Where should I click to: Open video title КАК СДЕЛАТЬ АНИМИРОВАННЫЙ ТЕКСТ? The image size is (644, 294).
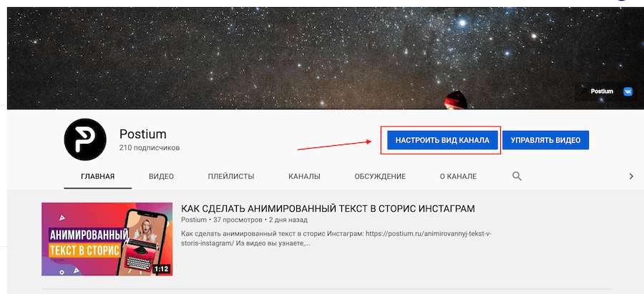click(328, 209)
